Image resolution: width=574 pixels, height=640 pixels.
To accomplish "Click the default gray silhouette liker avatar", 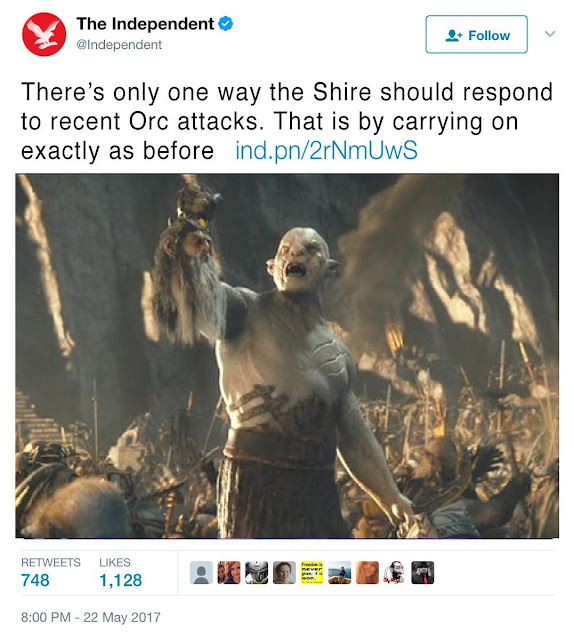I will tap(201, 572).
